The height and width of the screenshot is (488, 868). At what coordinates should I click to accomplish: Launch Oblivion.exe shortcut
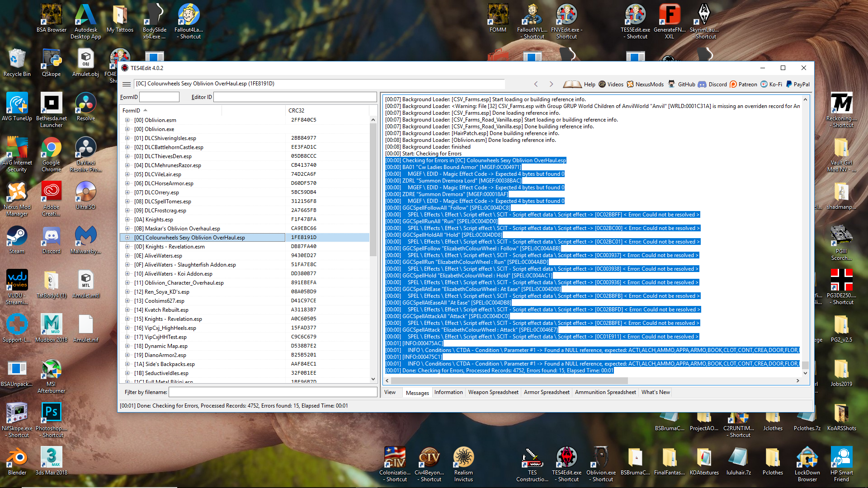[601, 464]
